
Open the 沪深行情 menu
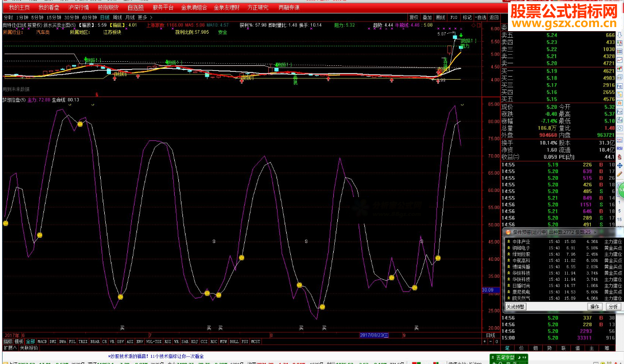[x=78, y=8]
